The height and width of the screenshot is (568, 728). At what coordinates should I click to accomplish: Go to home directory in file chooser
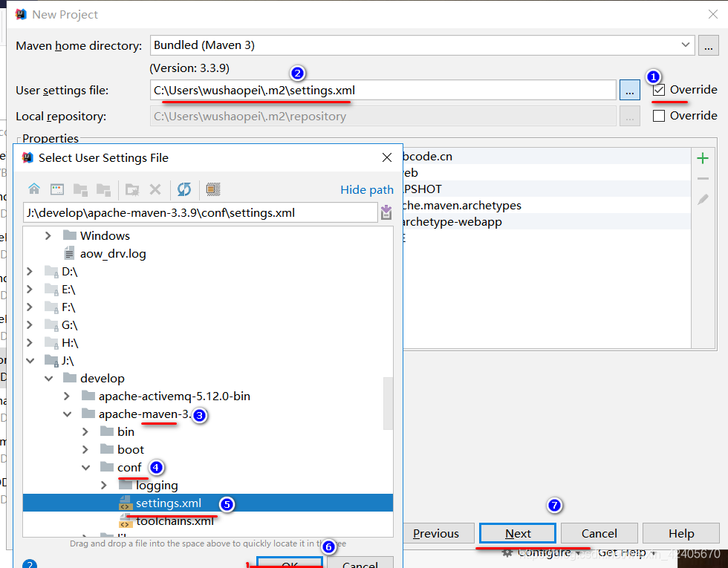coord(34,189)
